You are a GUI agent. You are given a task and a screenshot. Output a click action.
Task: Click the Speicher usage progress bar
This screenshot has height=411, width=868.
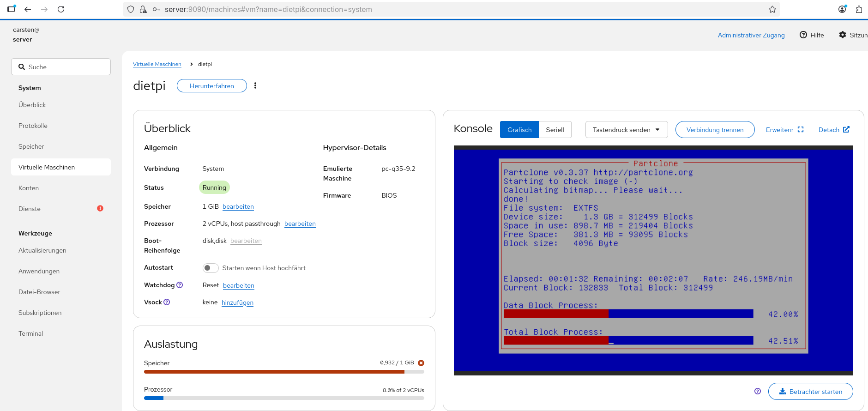click(283, 371)
